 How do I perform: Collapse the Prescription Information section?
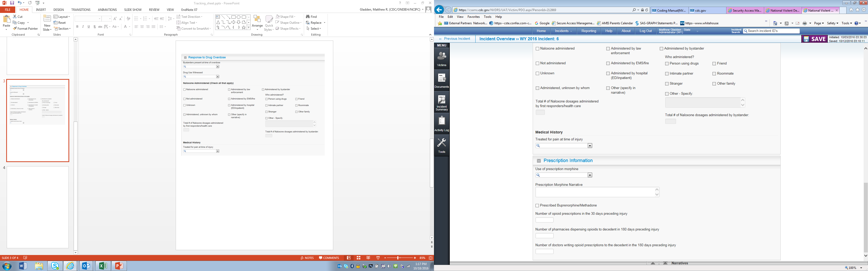point(539,161)
